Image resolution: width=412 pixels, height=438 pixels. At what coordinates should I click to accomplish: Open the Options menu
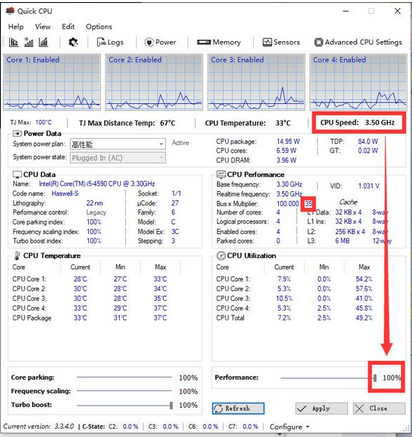point(99,27)
